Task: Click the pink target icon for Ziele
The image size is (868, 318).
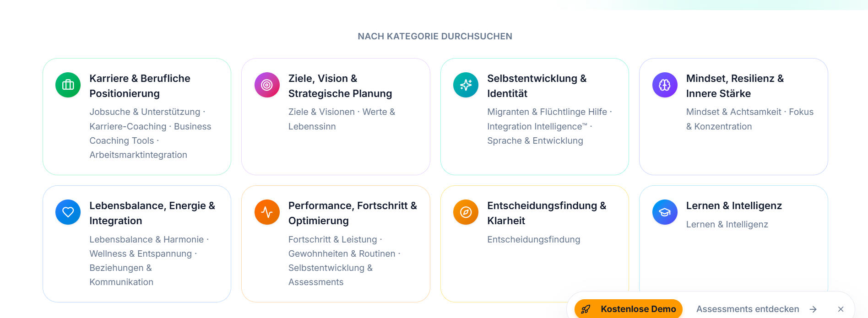Action: (x=267, y=85)
